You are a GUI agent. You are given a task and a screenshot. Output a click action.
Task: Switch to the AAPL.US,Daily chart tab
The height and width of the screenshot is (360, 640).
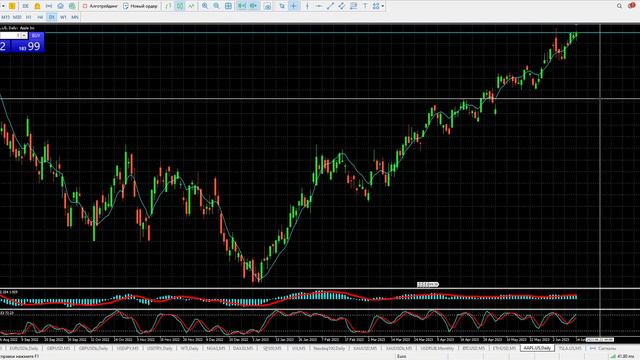[537, 348]
